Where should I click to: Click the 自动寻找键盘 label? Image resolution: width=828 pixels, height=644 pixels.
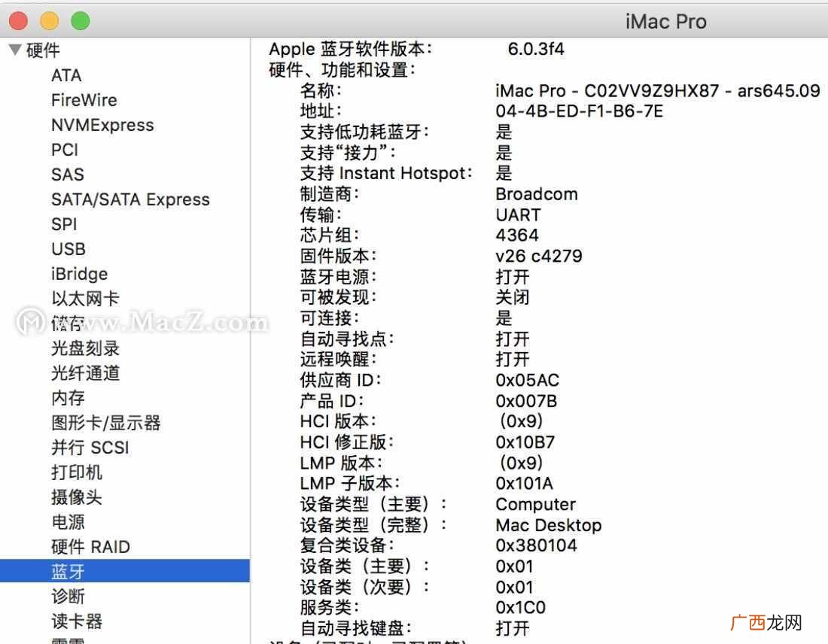(x=355, y=628)
